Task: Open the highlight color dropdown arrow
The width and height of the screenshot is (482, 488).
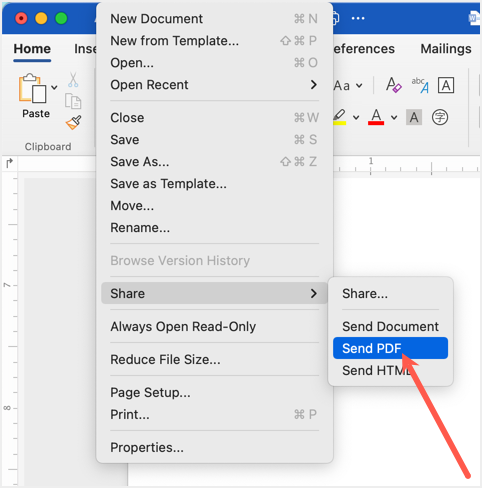Action: (x=356, y=117)
